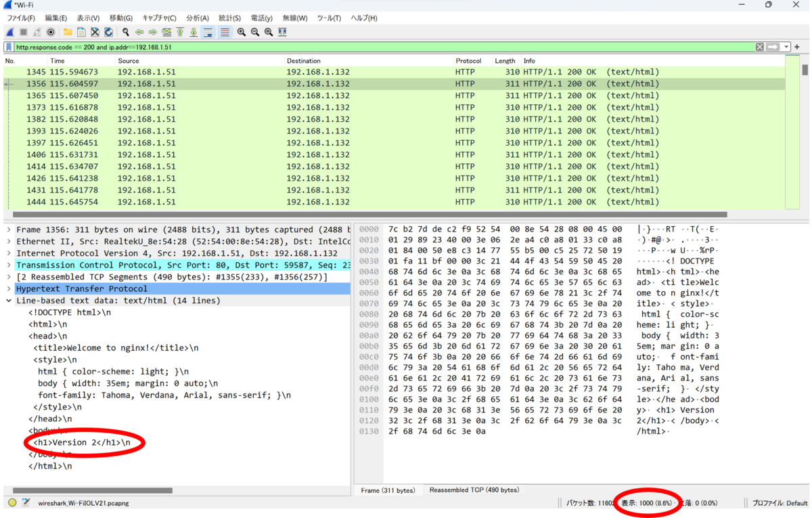Select packet number 1345 row
The height and width of the screenshot is (518, 812).
(394, 72)
